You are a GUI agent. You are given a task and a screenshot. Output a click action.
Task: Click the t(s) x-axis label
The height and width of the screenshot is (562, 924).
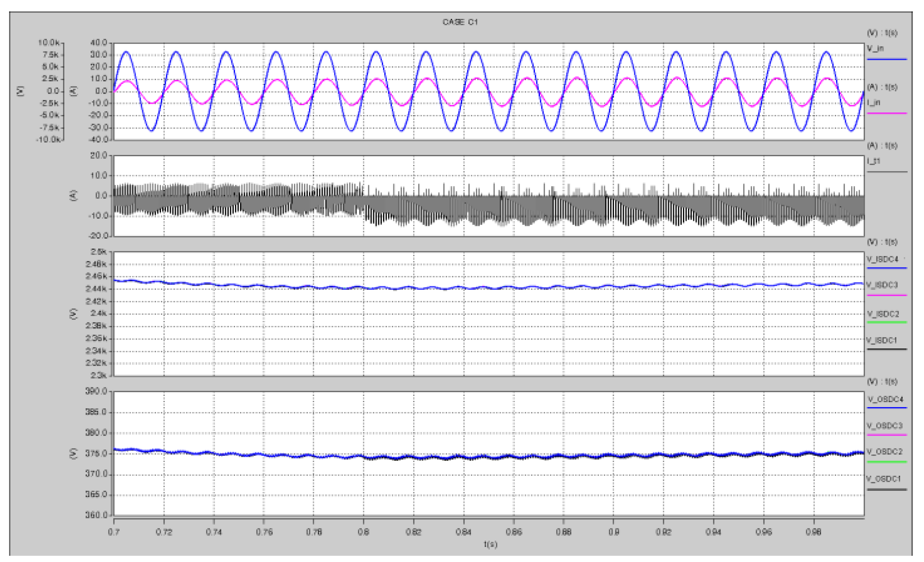pos(490,544)
